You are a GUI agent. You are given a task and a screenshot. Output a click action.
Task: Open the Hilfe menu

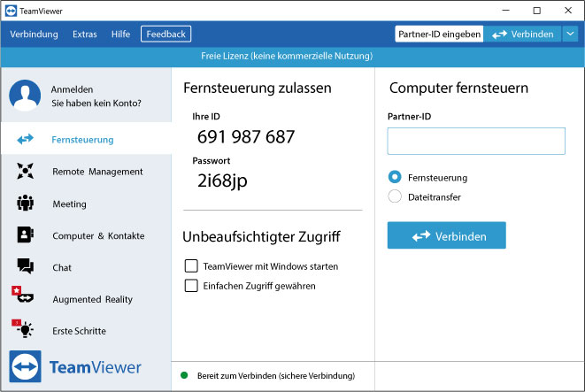click(121, 35)
